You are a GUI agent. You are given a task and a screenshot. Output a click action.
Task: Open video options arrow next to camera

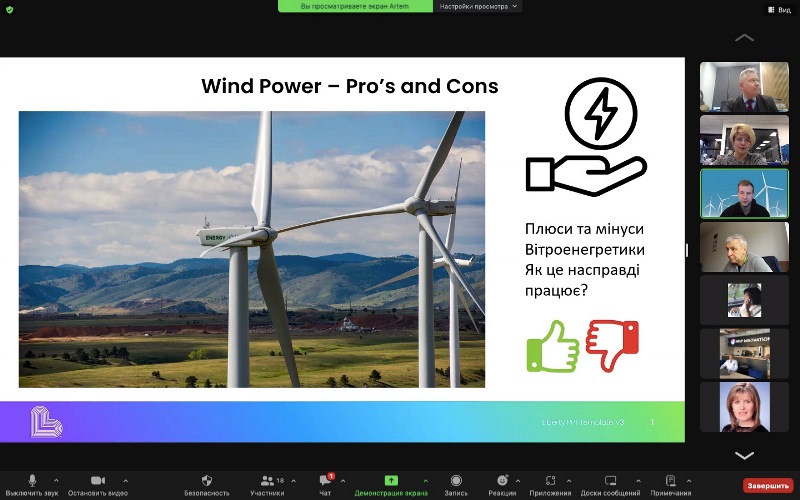(126, 481)
